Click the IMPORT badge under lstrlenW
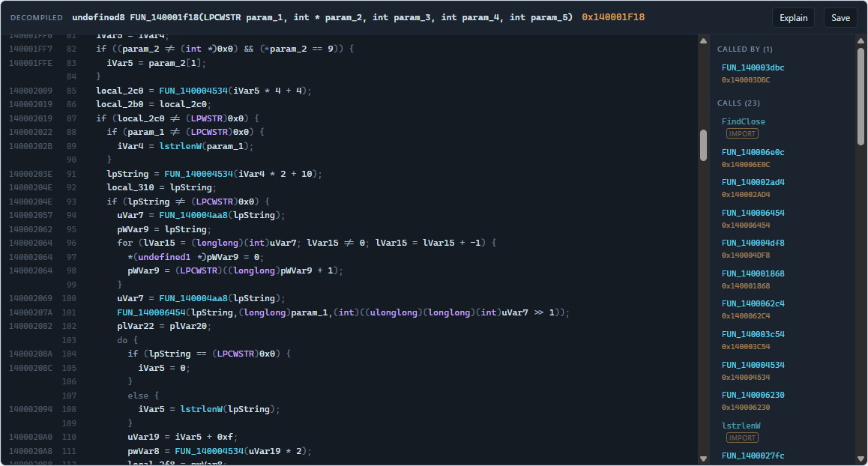This screenshot has height=466, width=868. 742,438
